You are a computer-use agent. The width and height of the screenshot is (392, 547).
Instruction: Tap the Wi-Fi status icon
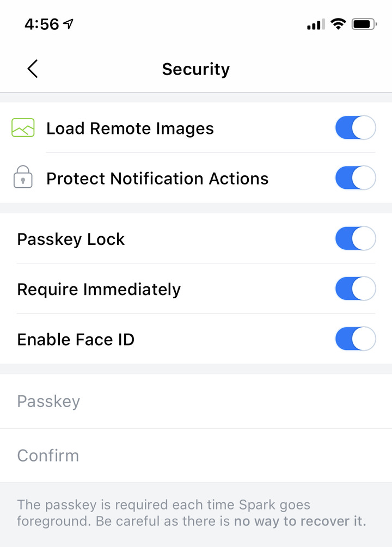pos(339,24)
